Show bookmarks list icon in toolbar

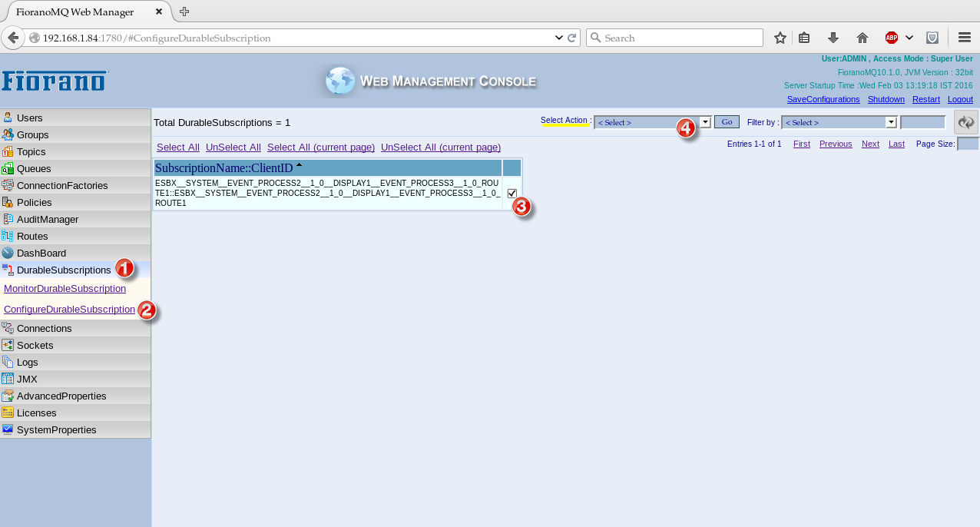point(804,38)
